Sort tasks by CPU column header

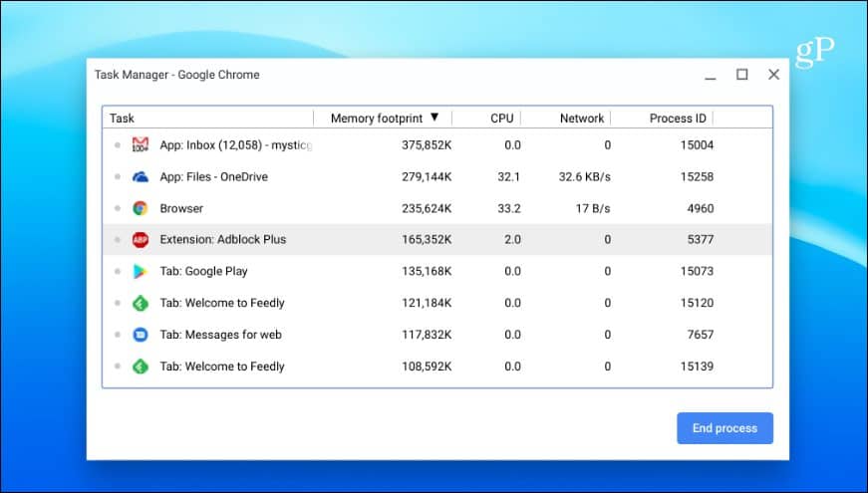(x=501, y=119)
